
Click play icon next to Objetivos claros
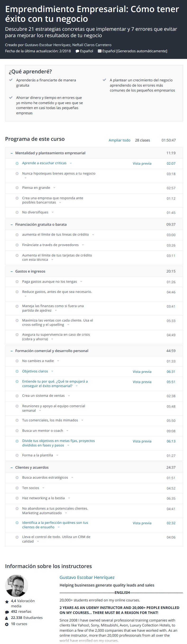17,371
